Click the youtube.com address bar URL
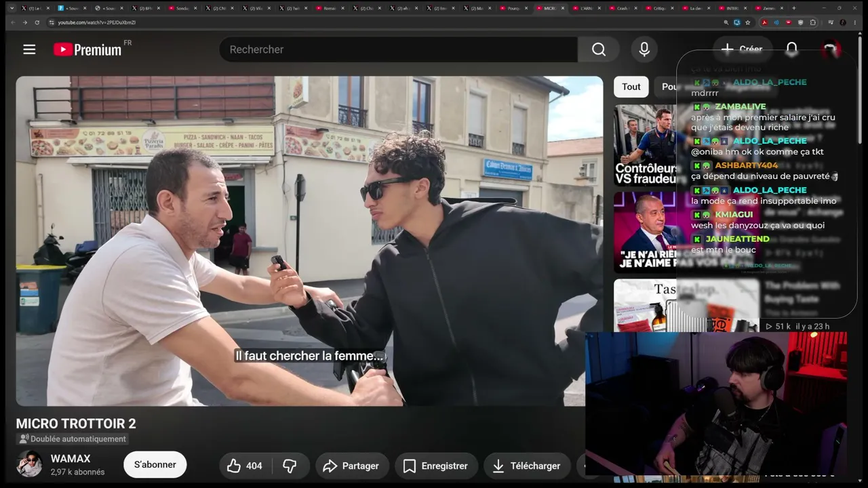868x488 pixels. pos(97,22)
